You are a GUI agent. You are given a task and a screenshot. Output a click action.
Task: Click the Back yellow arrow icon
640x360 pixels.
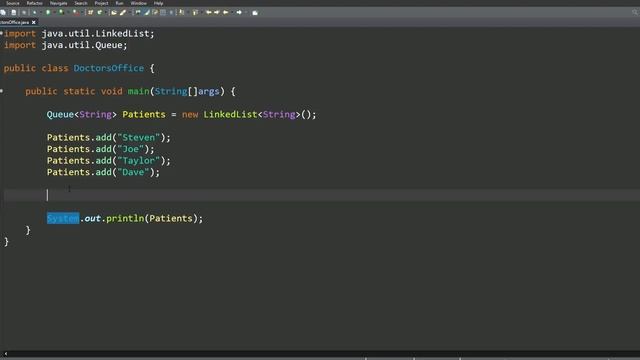(226, 13)
